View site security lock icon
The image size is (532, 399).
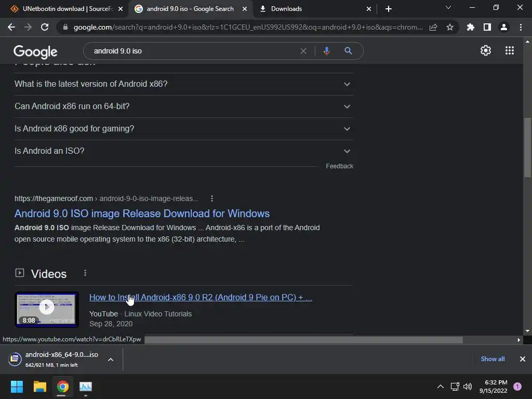(x=65, y=27)
